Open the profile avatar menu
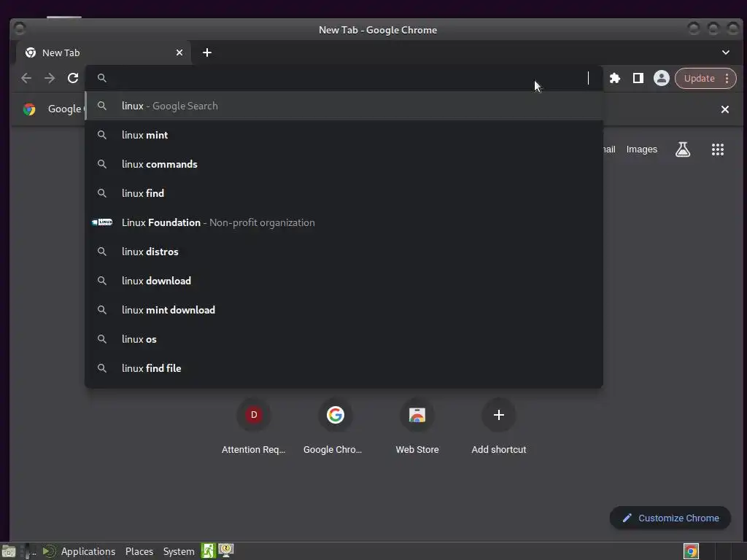Image resolution: width=747 pixels, height=560 pixels. point(661,78)
